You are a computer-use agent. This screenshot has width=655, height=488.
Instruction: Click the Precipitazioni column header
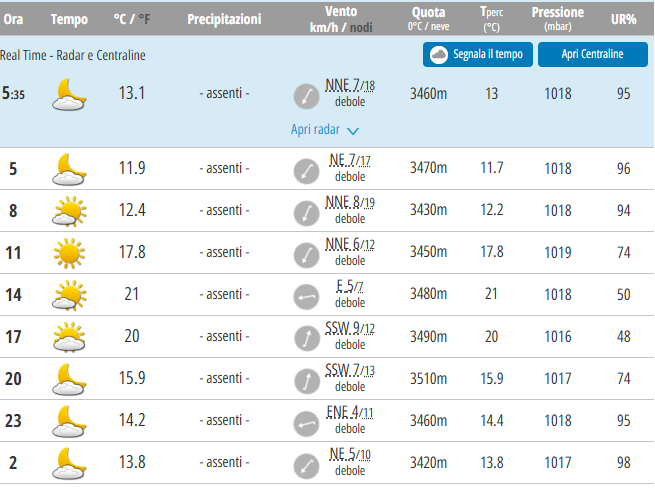coord(224,19)
